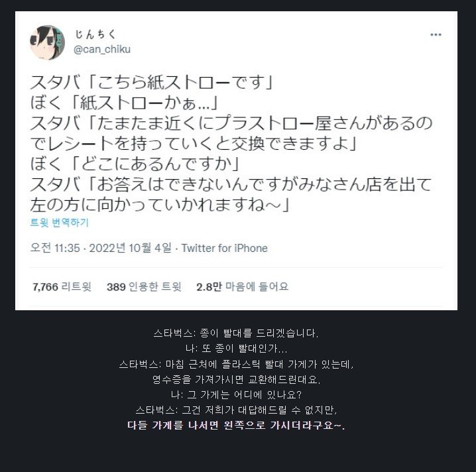Select the line 紙ストローかぁ...

click(125, 102)
